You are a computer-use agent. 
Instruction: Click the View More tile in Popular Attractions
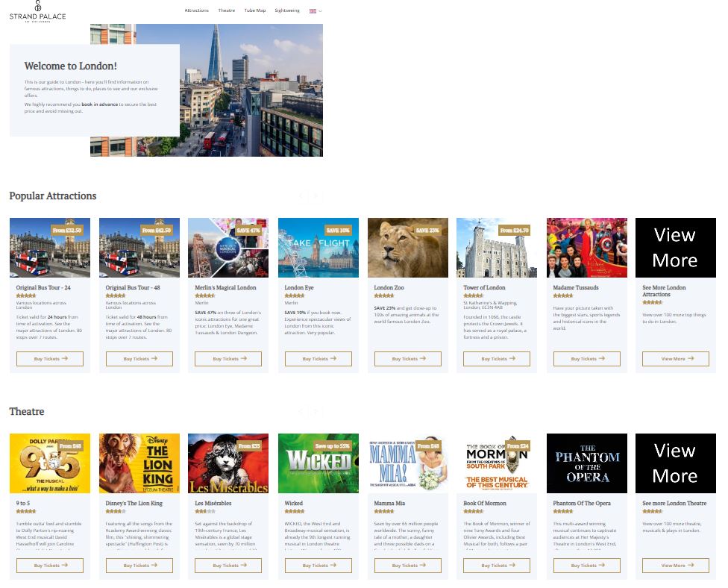pyautogui.click(x=676, y=248)
